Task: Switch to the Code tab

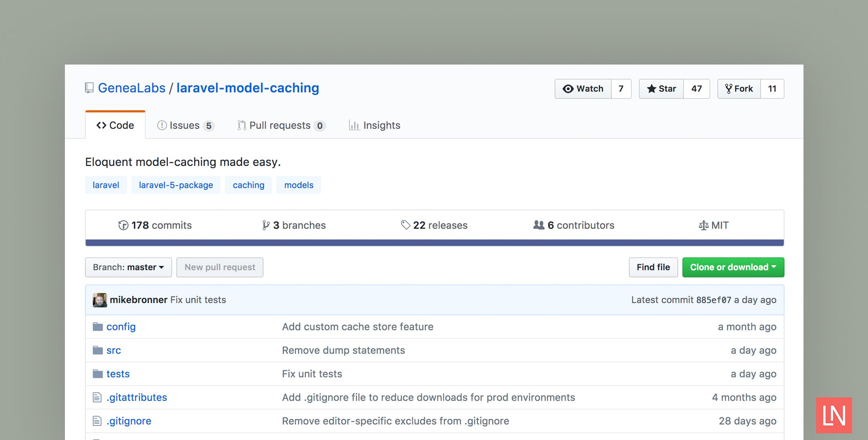Action: (115, 125)
